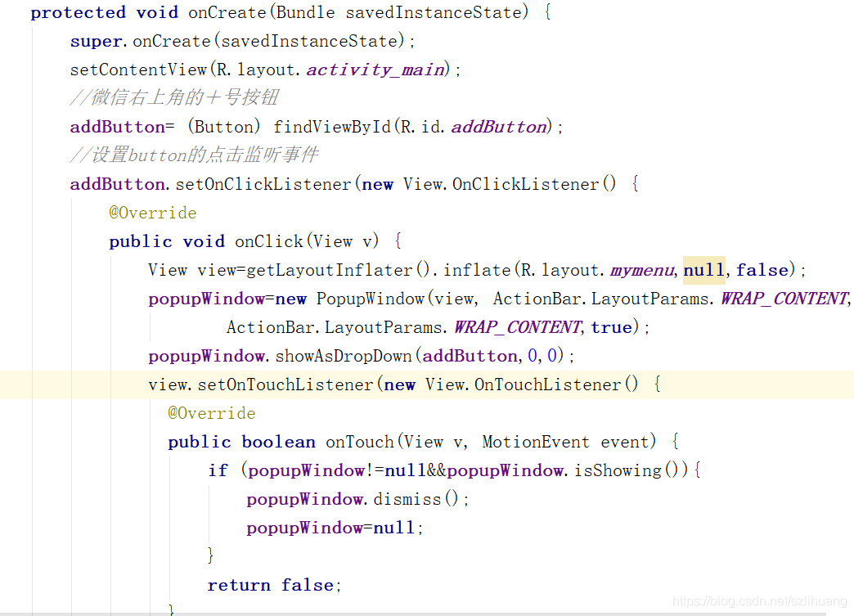Image resolution: width=854 pixels, height=616 pixels.
Task: Click the first WRAP_CONTENT constant
Action: [x=784, y=299]
